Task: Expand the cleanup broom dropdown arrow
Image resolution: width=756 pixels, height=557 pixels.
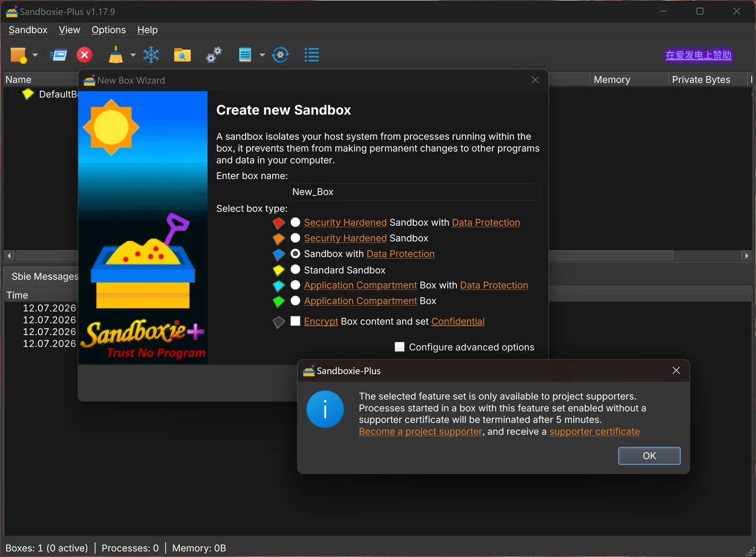Action: coord(133,55)
